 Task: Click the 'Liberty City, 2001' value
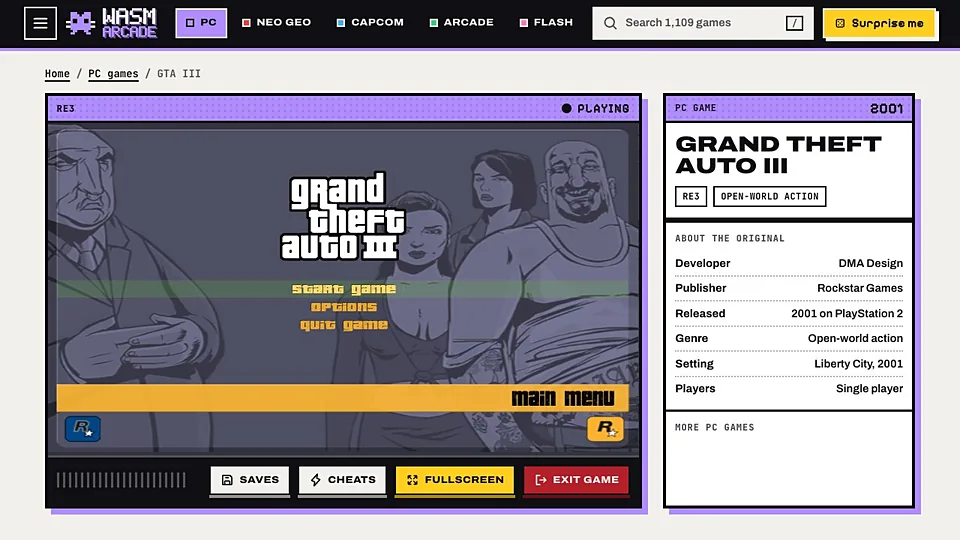pyautogui.click(x=858, y=364)
